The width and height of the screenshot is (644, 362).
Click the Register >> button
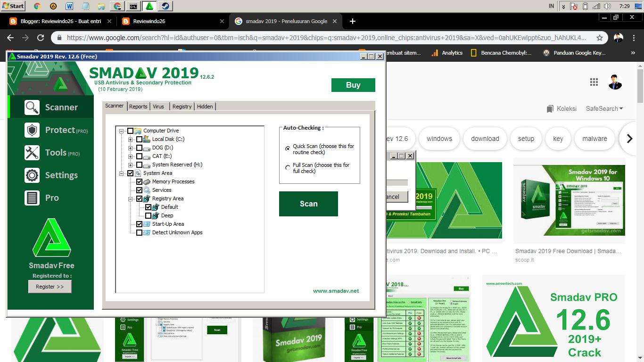click(50, 287)
